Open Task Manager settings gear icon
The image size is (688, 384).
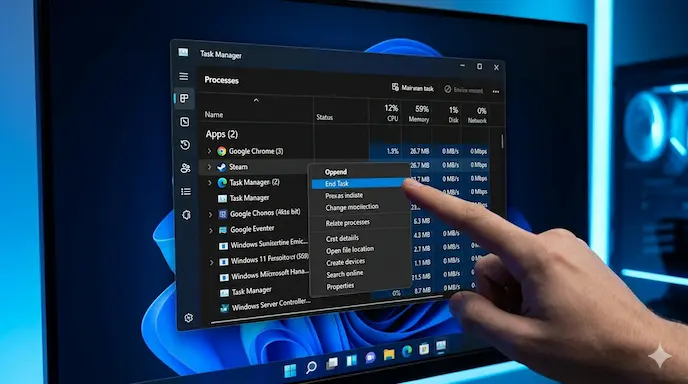(189, 318)
